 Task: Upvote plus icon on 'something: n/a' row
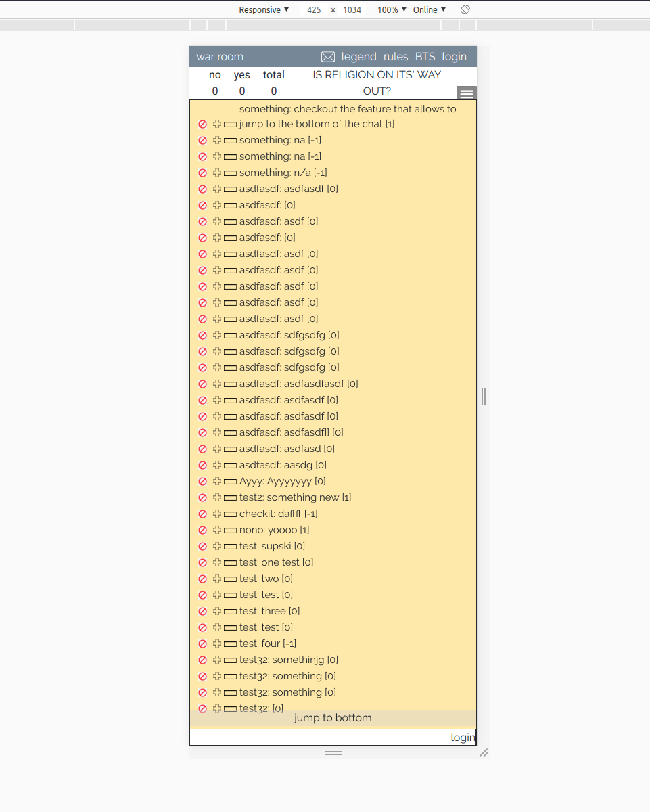coord(217,173)
